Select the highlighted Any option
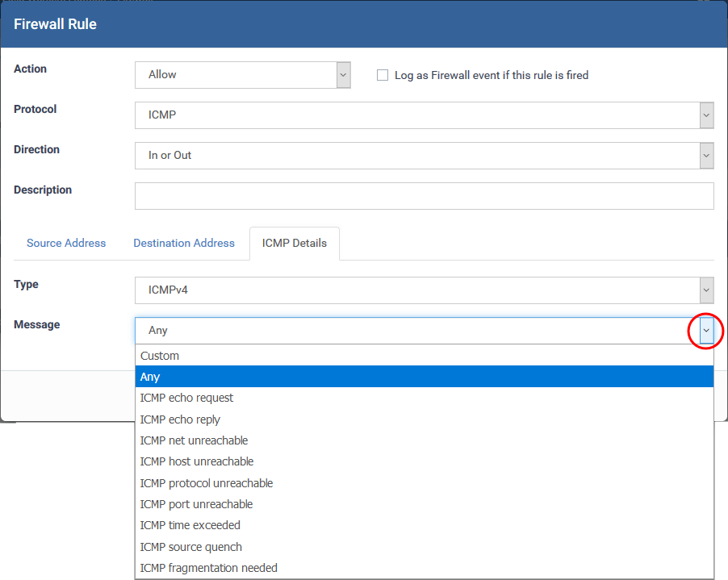Image resolution: width=728 pixels, height=580 pixels. (150, 377)
